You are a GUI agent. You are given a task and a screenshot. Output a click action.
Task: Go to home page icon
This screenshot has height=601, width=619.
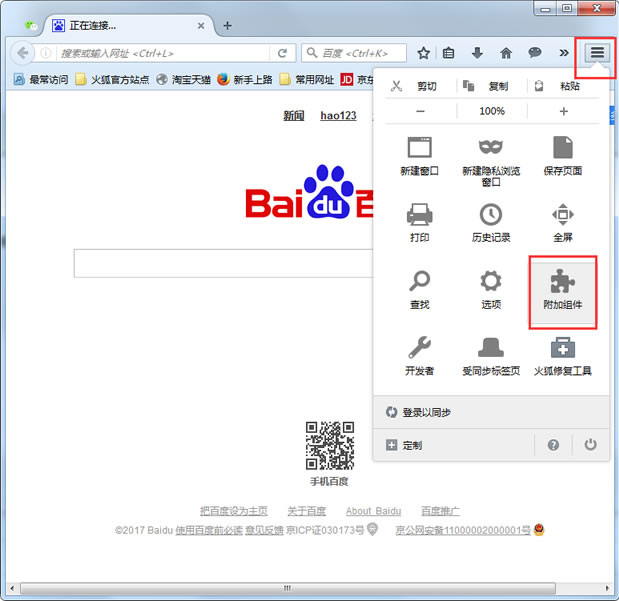(506, 53)
